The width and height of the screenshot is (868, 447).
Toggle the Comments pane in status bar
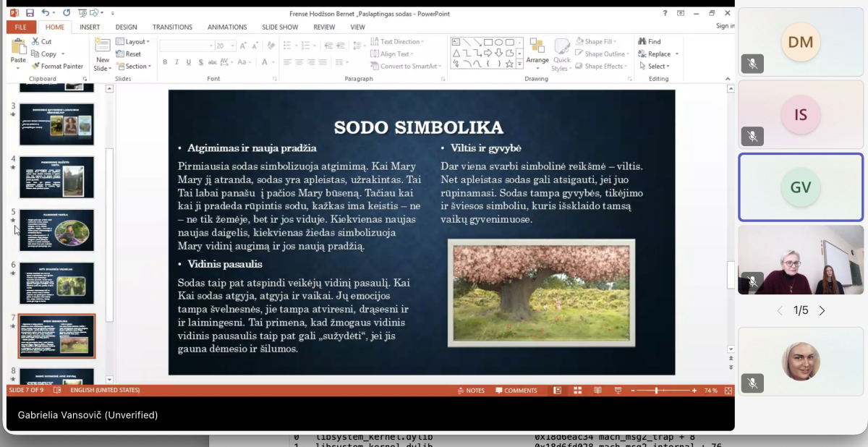[x=516, y=391]
